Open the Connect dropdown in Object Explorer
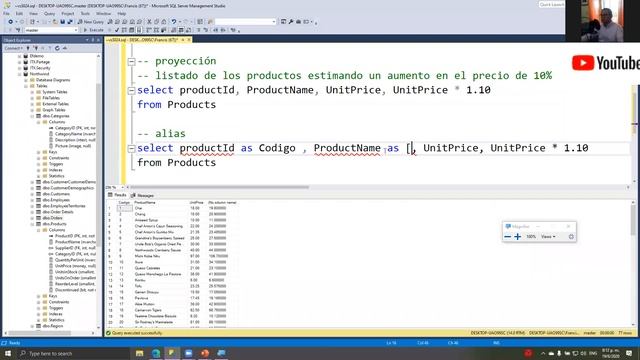The height and width of the screenshot is (360, 640). click(13, 48)
